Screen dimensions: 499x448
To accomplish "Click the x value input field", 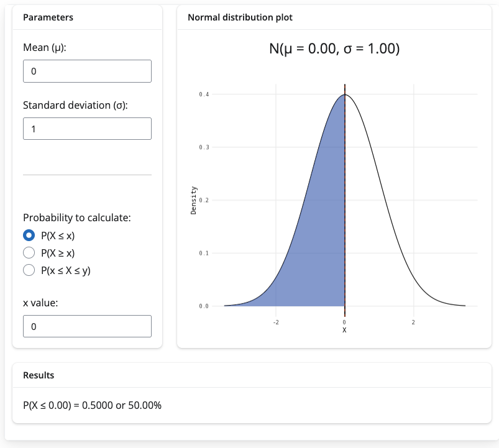I will [x=87, y=326].
